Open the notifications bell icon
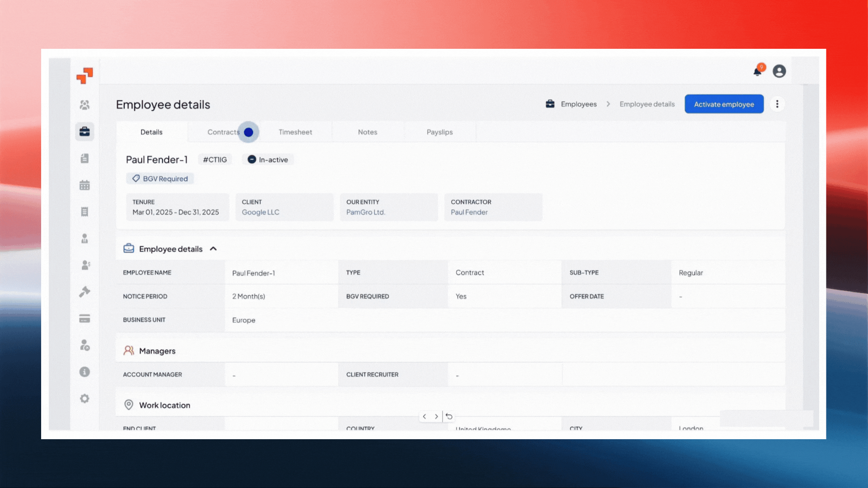The width and height of the screenshot is (868, 488). (x=757, y=71)
